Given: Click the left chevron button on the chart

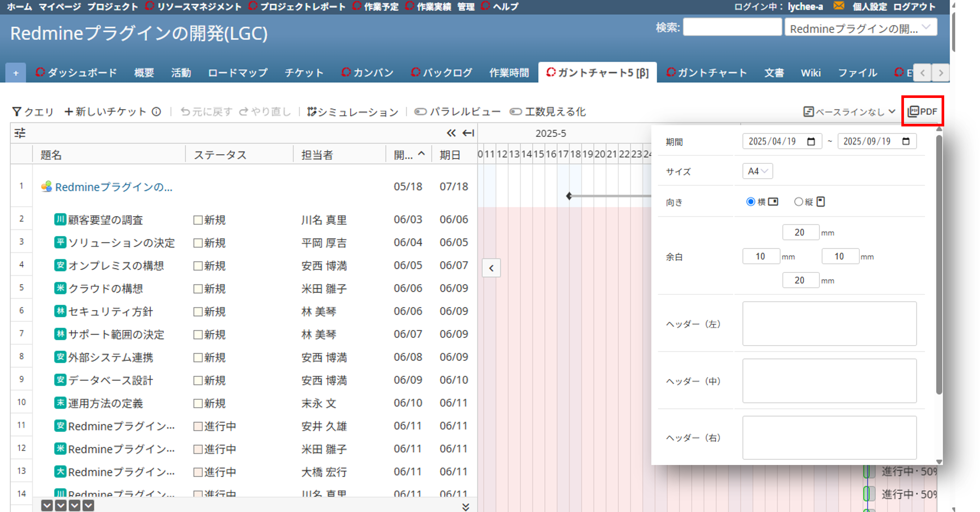Looking at the screenshot, I should click(491, 268).
